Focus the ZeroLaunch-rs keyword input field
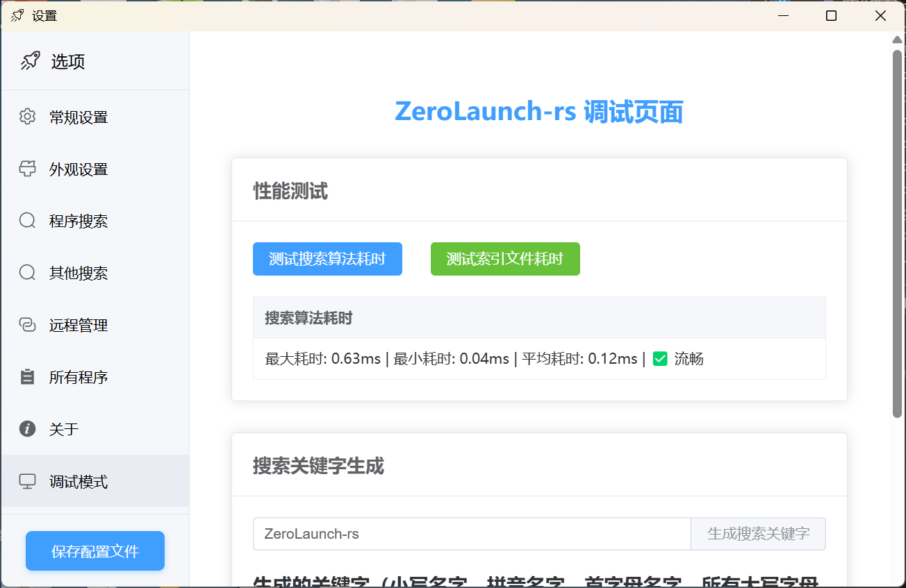The height and width of the screenshot is (588, 906). coord(471,534)
